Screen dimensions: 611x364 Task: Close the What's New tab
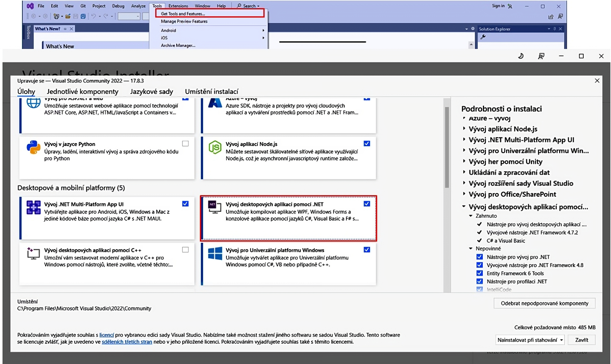(72, 29)
